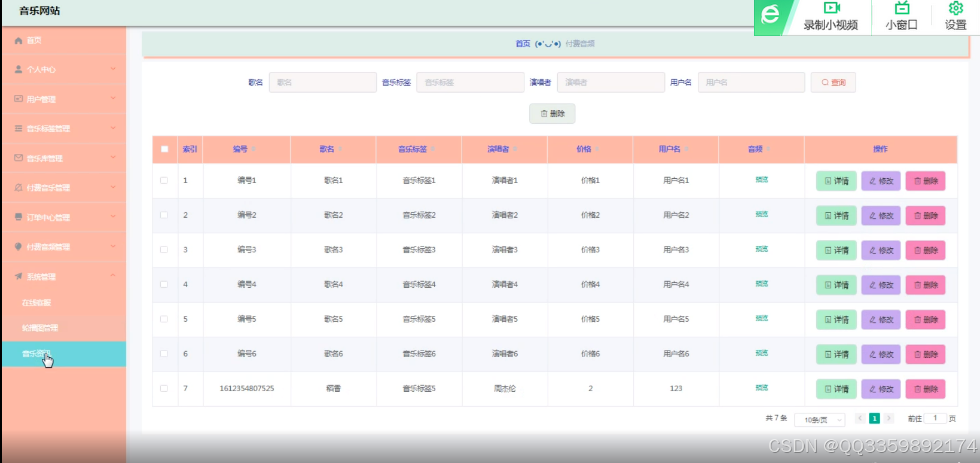This screenshot has height=463, width=980.
Task: Expand the 付费音乐管理 chevron
Action: 113,187
